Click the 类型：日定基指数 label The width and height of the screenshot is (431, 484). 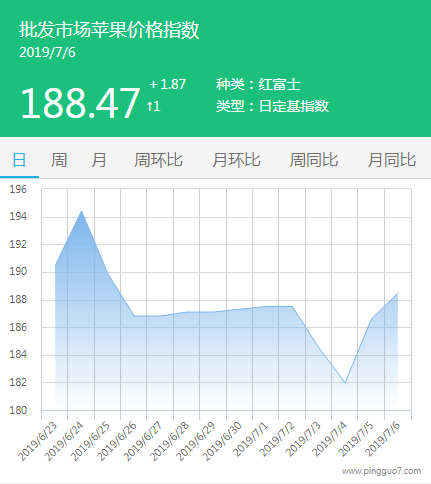pos(272,106)
